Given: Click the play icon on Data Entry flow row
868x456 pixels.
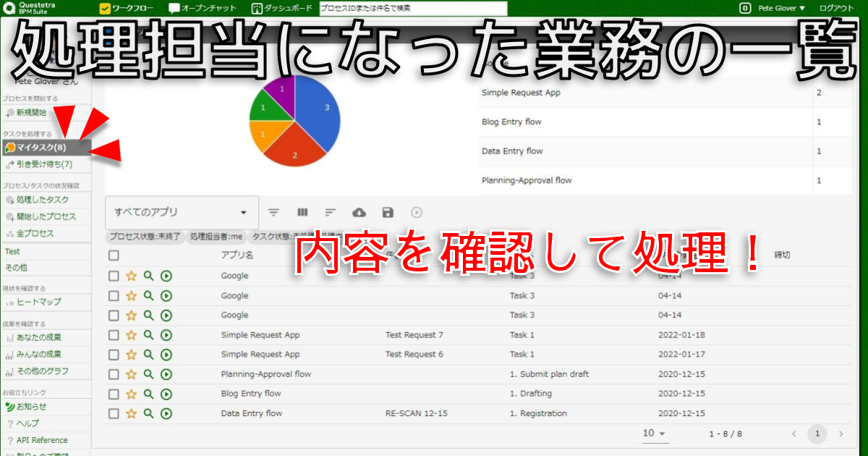Looking at the screenshot, I should tap(166, 413).
